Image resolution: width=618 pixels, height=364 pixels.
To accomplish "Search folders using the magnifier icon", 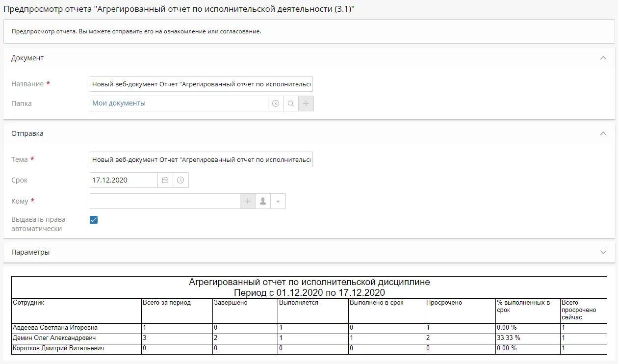I will click(x=291, y=104).
